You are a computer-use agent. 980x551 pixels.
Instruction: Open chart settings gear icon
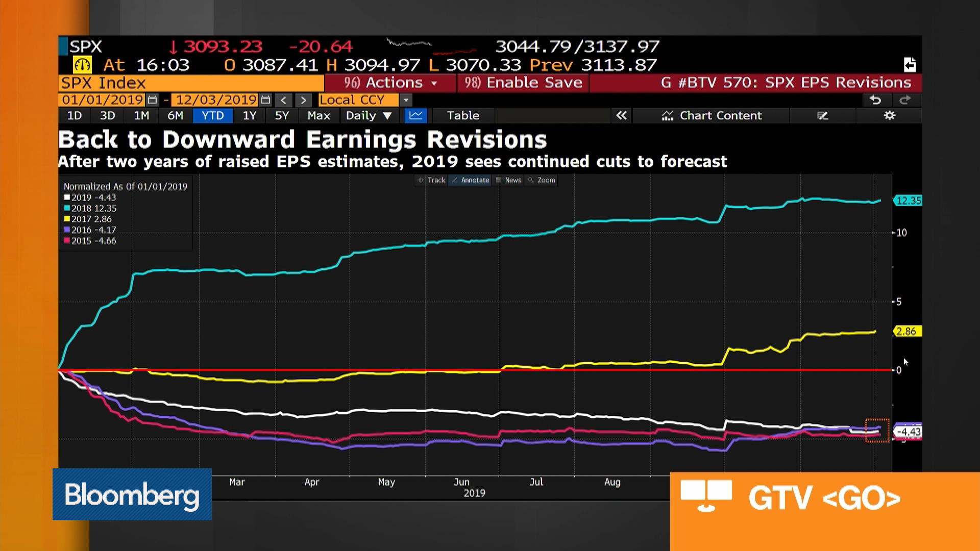coord(889,116)
